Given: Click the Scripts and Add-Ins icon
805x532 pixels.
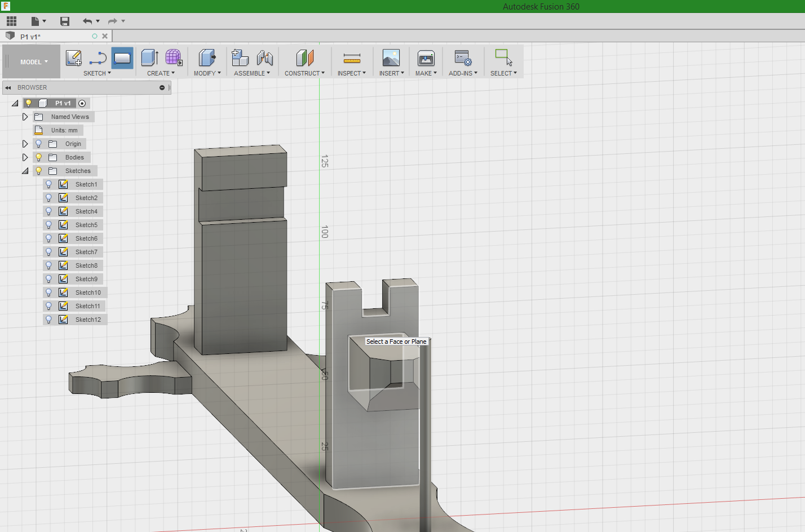Looking at the screenshot, I should 463,57.
